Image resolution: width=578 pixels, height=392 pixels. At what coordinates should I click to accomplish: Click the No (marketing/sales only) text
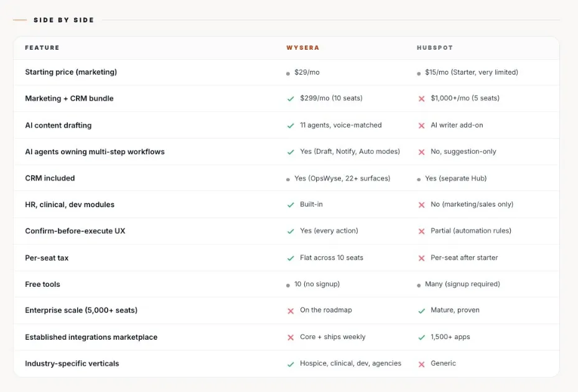coord(472,204)
